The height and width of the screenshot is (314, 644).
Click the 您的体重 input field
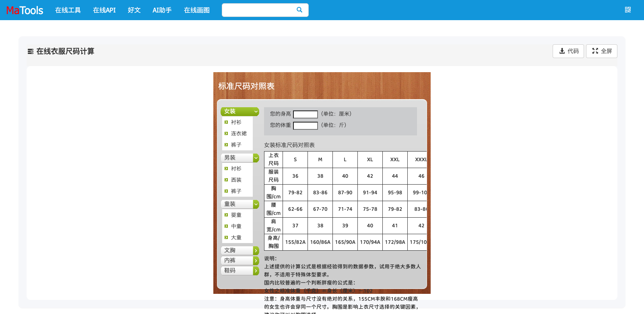pos(305,126)
